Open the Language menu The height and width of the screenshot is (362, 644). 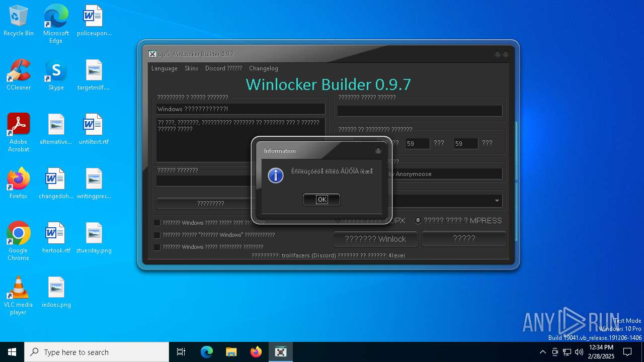point(165,68)
